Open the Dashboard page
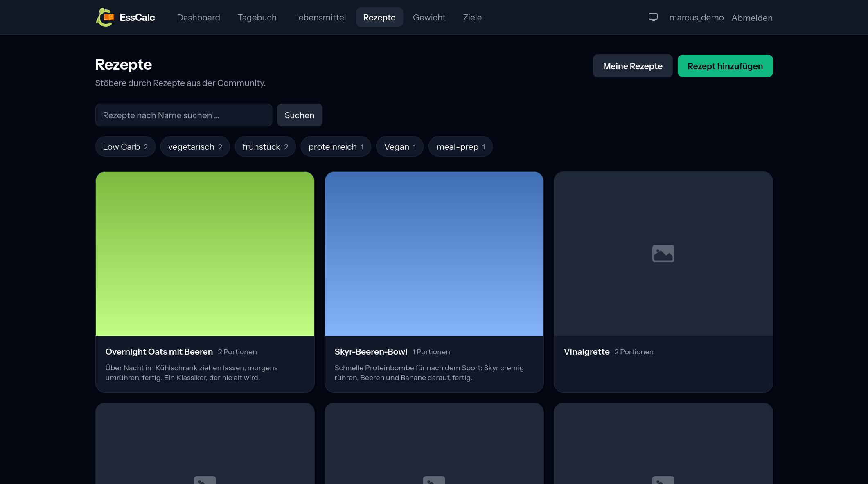 coord(198,17)
